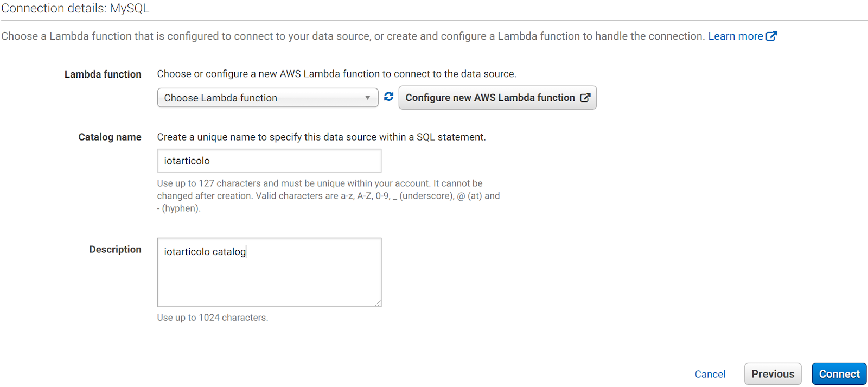The width and height of the screenshot is (868, 387).
Task: Click inside the Description text area
Action: [x=269, y=272]
